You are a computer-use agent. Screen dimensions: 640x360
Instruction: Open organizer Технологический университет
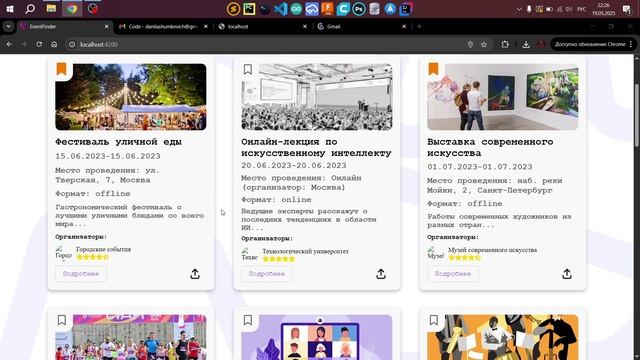[305, 251]
